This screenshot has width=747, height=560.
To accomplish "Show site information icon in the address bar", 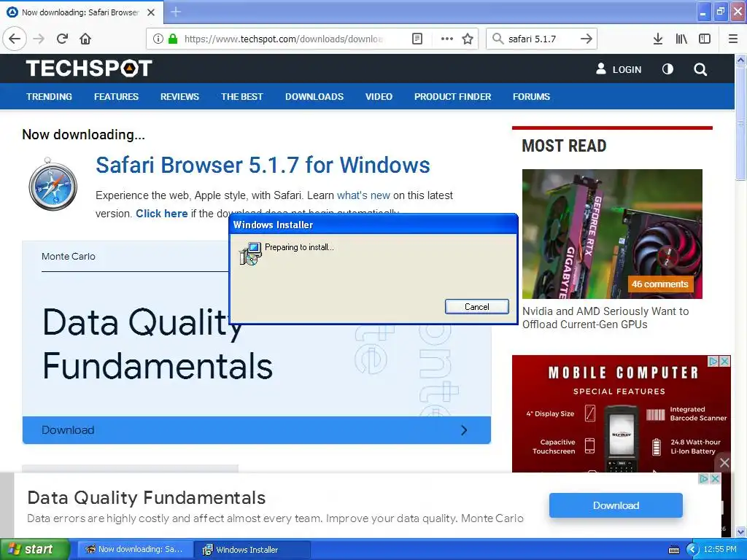I will (158, 39).
